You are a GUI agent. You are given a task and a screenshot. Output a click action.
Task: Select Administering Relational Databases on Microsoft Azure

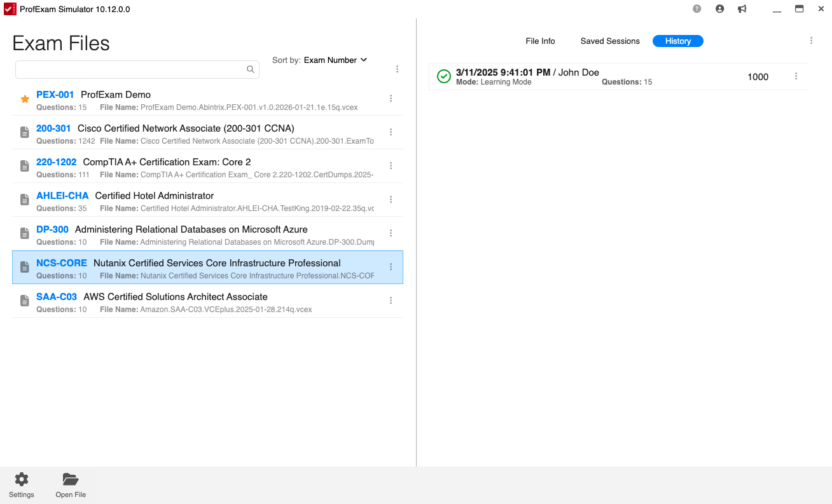tap(191, 229)
